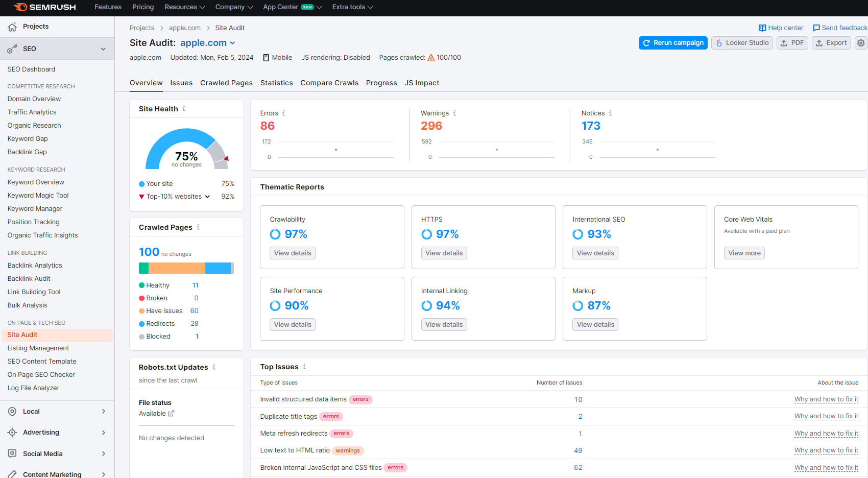868x478 pixels.
Task: Expand the Advertising sidebar section
Action: click(104, 433)
